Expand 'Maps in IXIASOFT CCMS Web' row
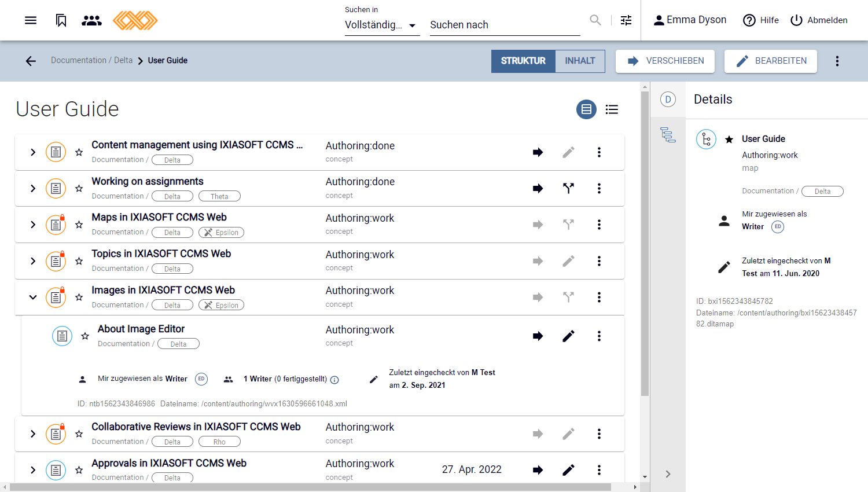Image resolution: width=868 pixels, height=492 pixels. point(33,225)
